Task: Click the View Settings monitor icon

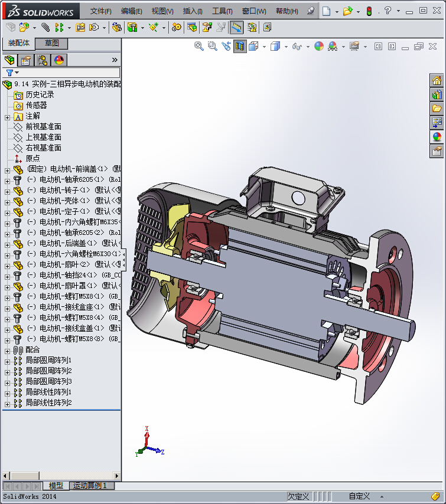Action: (354, 46)
